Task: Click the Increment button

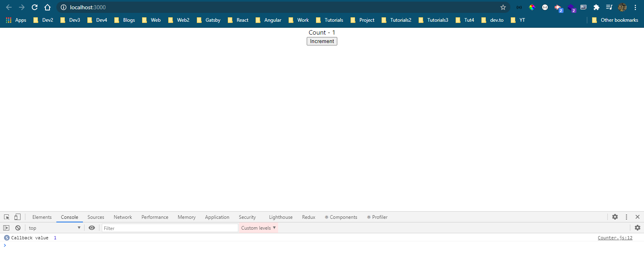Action: 322,41
